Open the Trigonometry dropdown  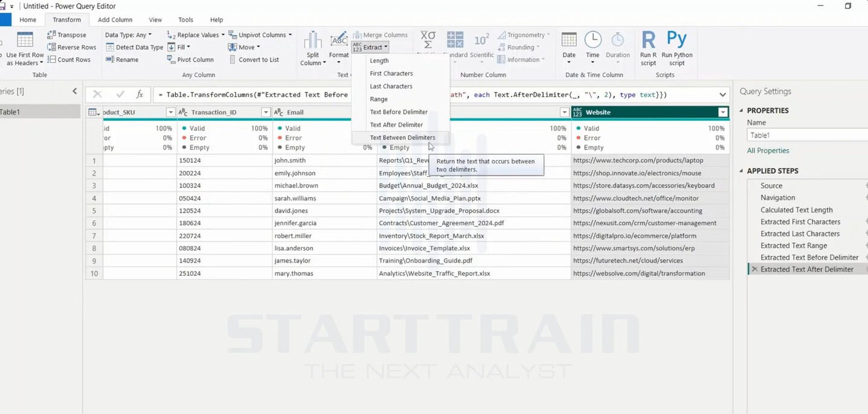point(524,35)
